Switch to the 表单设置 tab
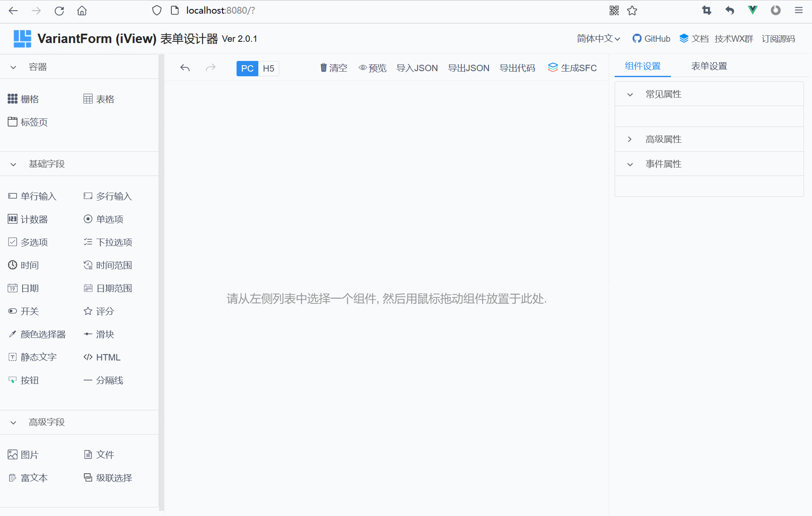 pyautogui.click(x=709, y=66)
